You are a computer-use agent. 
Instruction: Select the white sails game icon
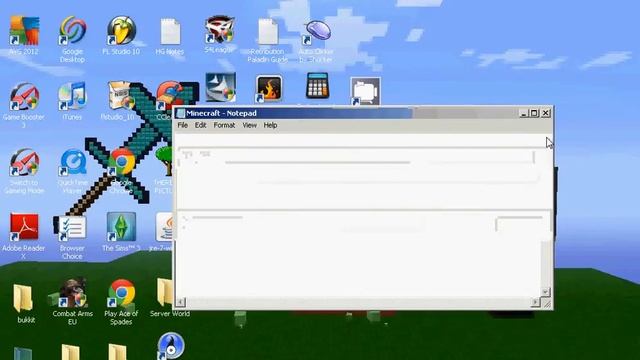(x=220, y=87)
